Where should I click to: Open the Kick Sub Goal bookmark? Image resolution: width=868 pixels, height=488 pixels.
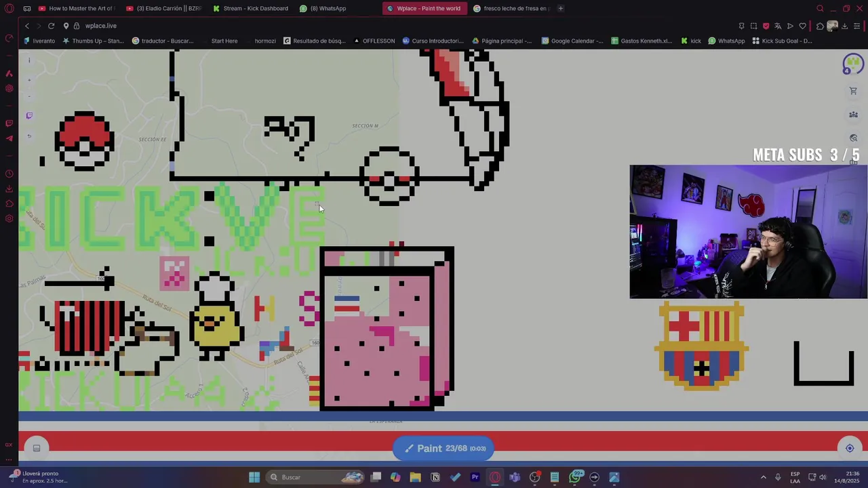[x=782, y=41]
